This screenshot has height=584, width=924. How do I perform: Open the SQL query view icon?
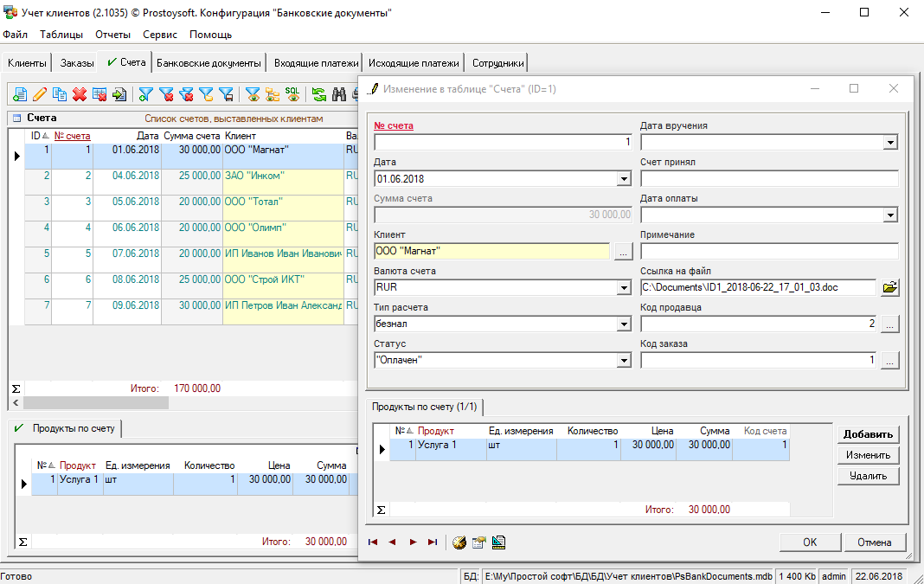point(293,94)
